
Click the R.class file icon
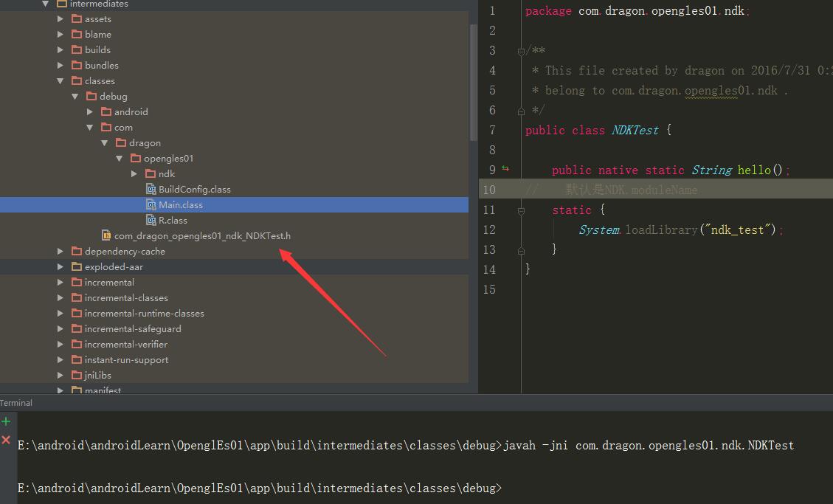pos(151,220)
